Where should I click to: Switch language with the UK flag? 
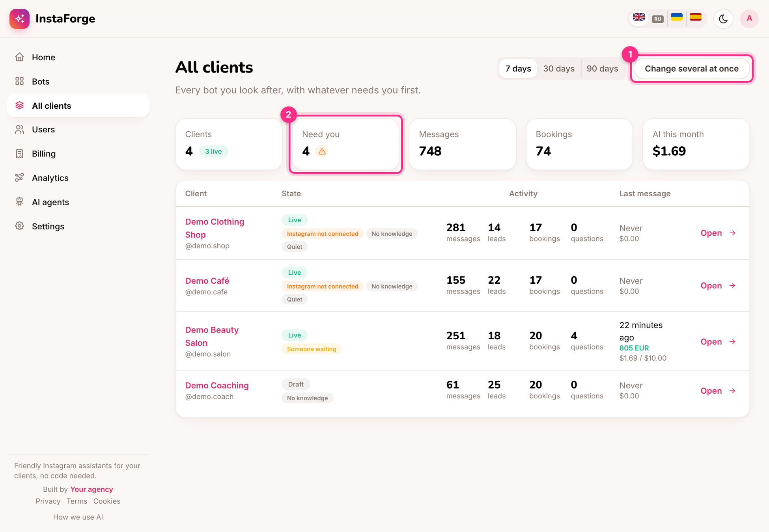639,18
